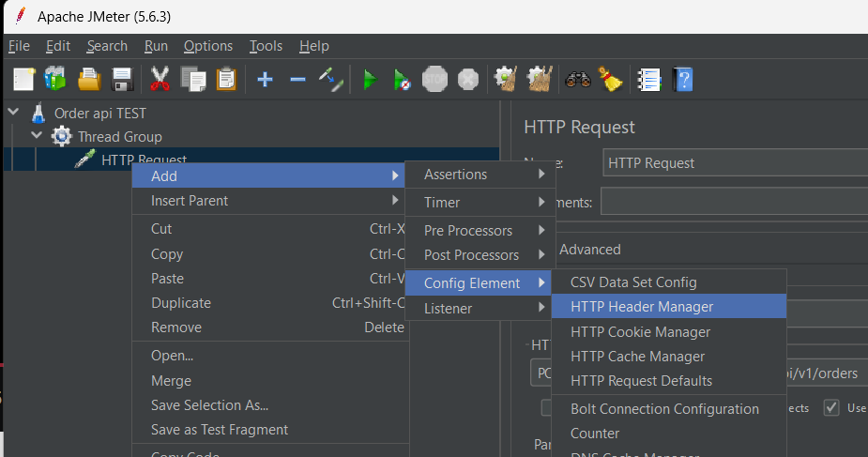Click the Stop test icon
868x457 pixels.
(x=435, y=80)
